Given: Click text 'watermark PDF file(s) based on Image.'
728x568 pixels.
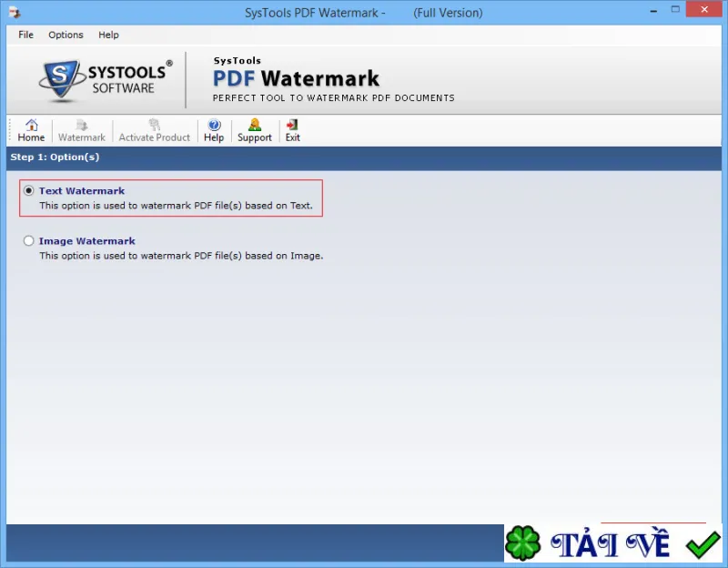Looking at the screenshot, I should [x=232, y=256].
